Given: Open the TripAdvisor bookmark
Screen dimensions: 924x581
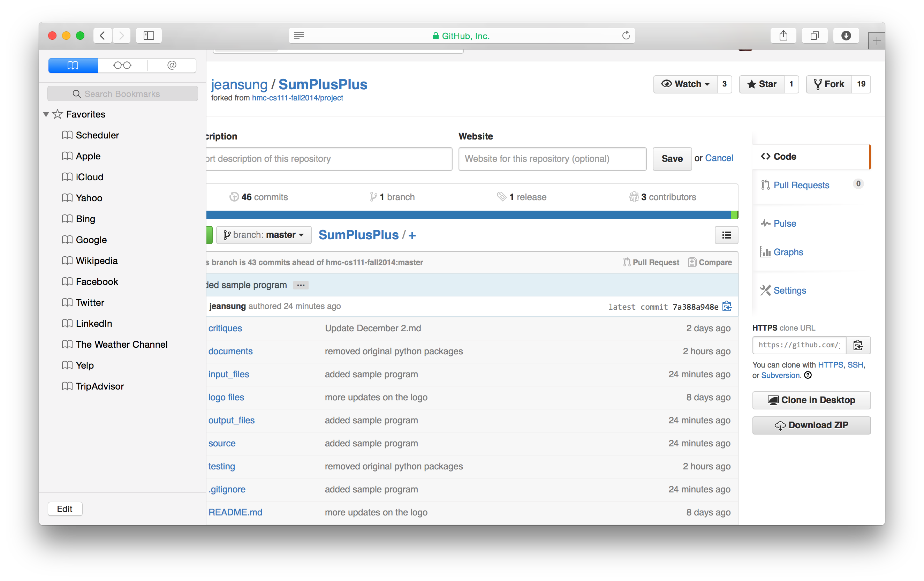Looking at the screenshot, I should (99, 386).
